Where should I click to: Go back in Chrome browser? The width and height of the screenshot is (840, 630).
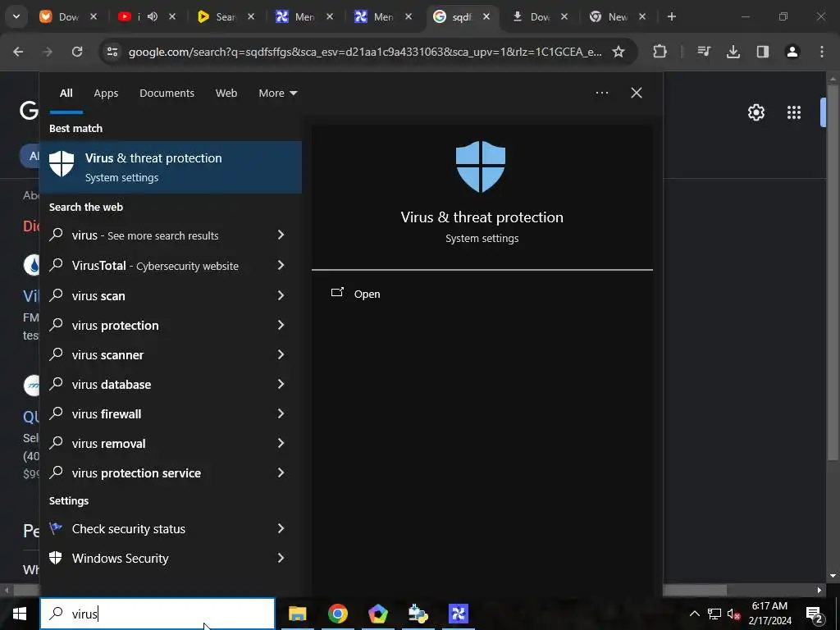pyautogui.click(x=18, y=52)
